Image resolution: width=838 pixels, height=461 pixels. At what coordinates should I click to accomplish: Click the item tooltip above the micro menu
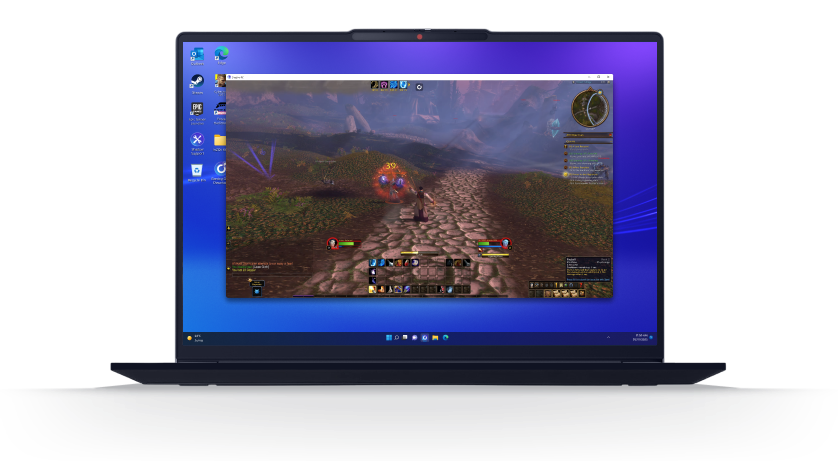(x=588, y=269)
